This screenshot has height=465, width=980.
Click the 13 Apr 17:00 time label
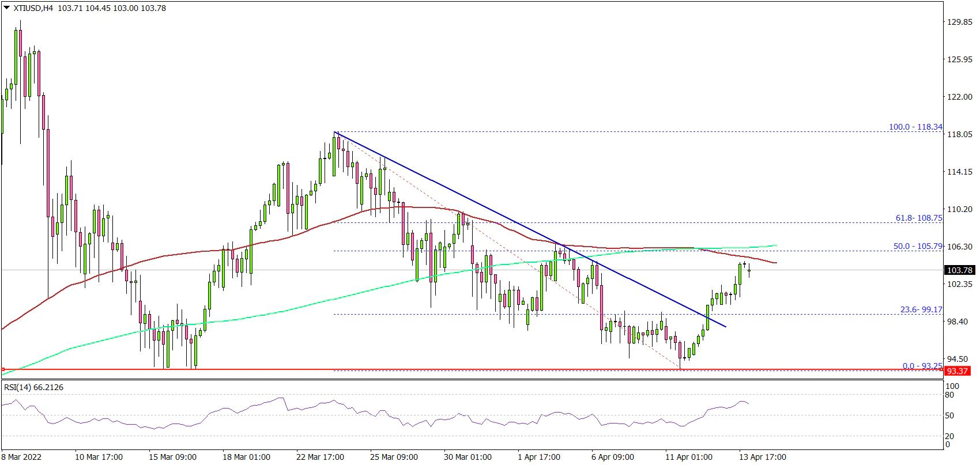click(763, 457)
